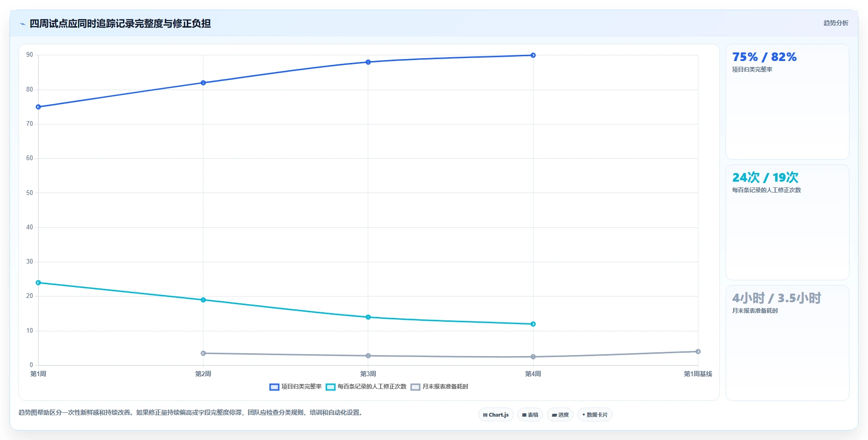Click the 第1周基线 gray data point
The width and height of the screenshot is (868, 440).
698,352
